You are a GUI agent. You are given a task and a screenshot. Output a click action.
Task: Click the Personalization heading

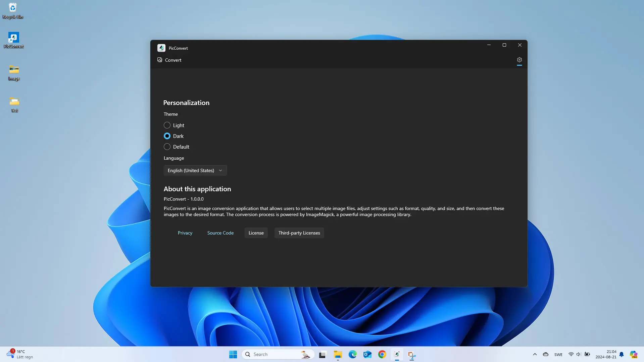click(x=186, y=103)
